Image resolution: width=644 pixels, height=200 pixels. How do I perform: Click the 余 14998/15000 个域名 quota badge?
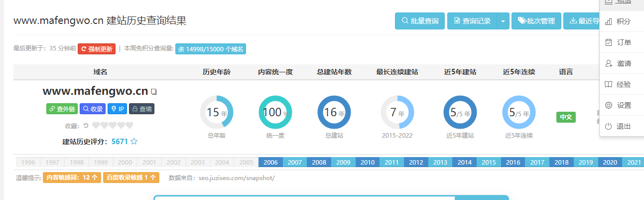tap(211, 49)
